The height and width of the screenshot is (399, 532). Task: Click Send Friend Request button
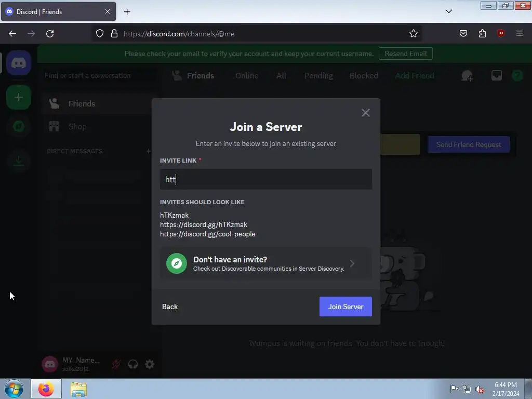[468, 144]
